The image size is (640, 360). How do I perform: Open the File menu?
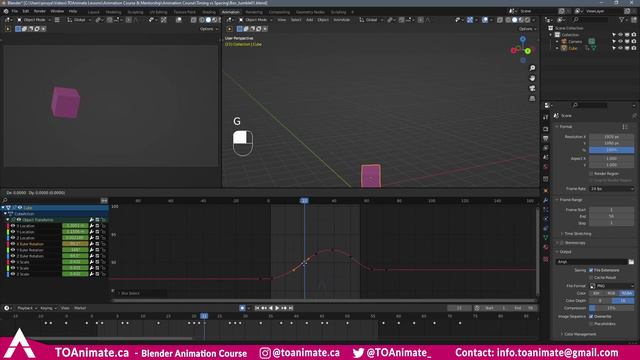pos(15,11)
